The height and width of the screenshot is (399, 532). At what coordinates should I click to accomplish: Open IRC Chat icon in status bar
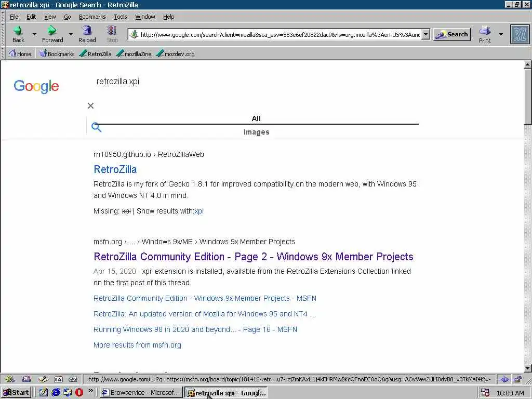pyautogui.click(x=73, y=379)
